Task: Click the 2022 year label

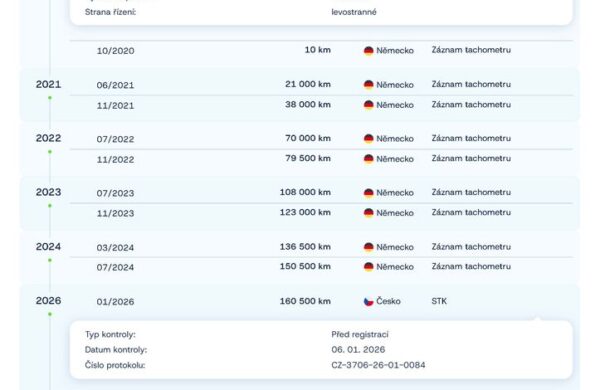Action: [x=49, y=138]
